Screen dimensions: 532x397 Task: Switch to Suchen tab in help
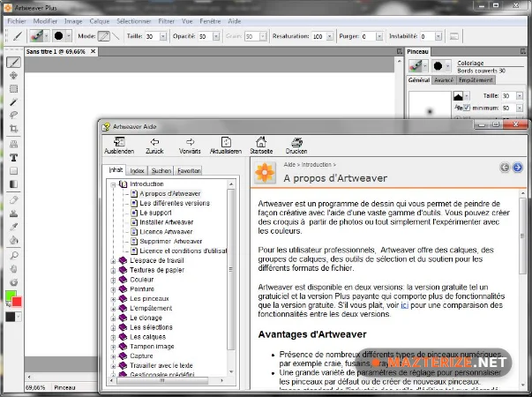click(161, 170)
